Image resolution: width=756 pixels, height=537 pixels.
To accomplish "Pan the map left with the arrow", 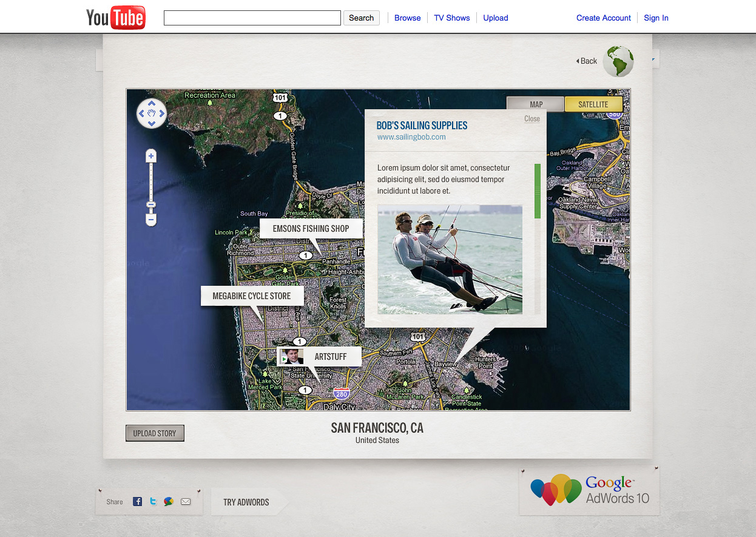I will [x=141, y=113].
